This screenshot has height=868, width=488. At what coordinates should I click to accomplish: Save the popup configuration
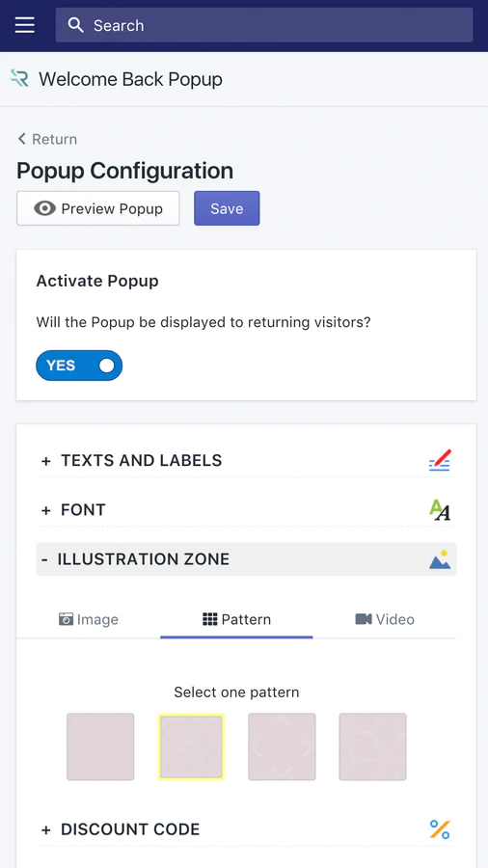coord(227,208)
